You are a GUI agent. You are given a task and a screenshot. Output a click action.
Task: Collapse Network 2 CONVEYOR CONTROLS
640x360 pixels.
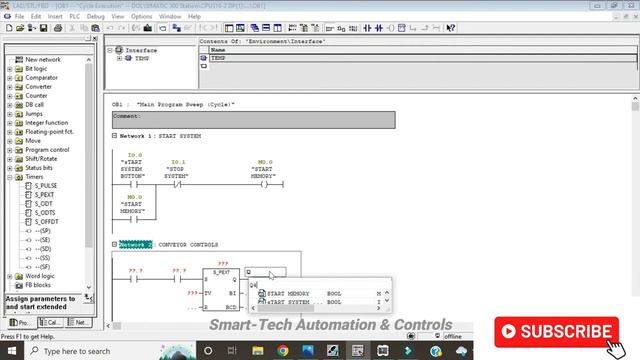pyautogui.click(x=114, y=244)
